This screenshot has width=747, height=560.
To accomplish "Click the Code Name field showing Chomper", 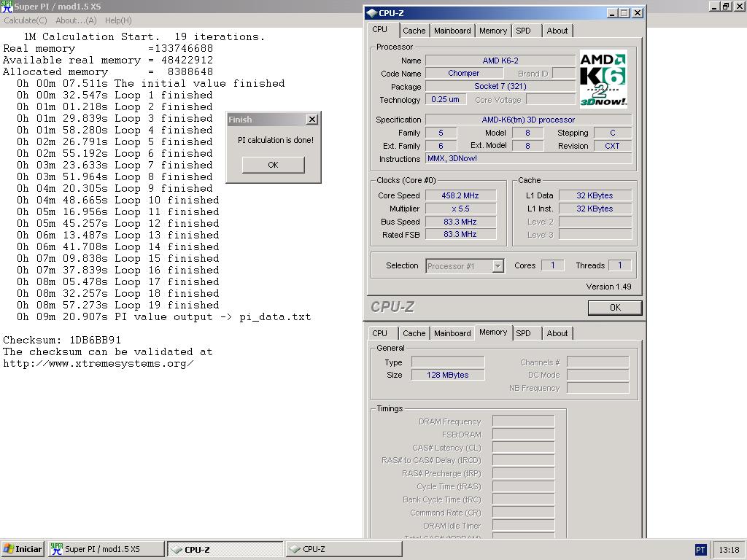I will 464,74.
